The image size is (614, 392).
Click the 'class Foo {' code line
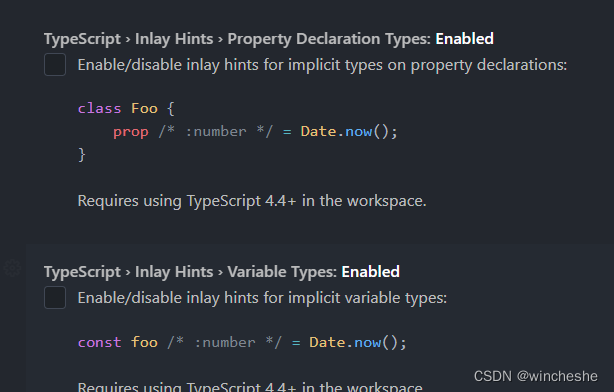click(x=126, y=108)
